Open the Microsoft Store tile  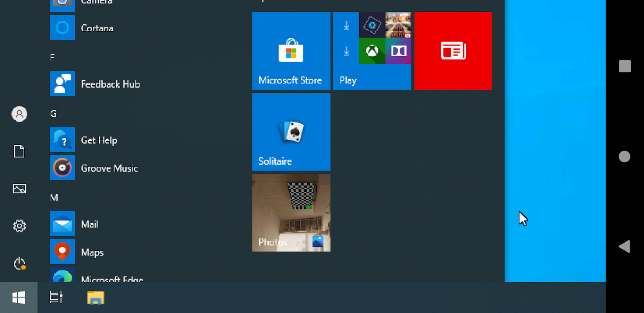click(x=291, y=51)
